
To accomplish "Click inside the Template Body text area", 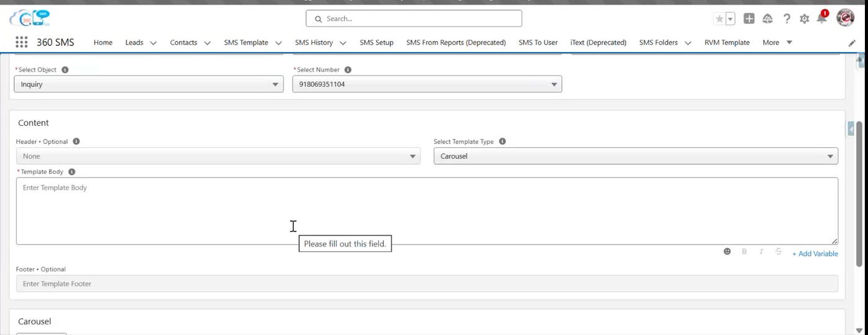I will point(427,211).
